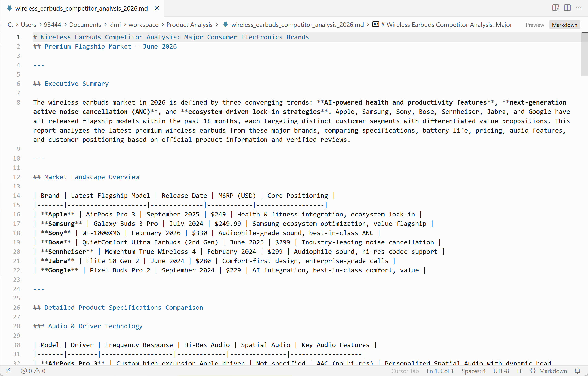Change file encoding via UTF-8
Image resolution: width=588 pixels, height=376 pixels.
click(x=501, y=371)
